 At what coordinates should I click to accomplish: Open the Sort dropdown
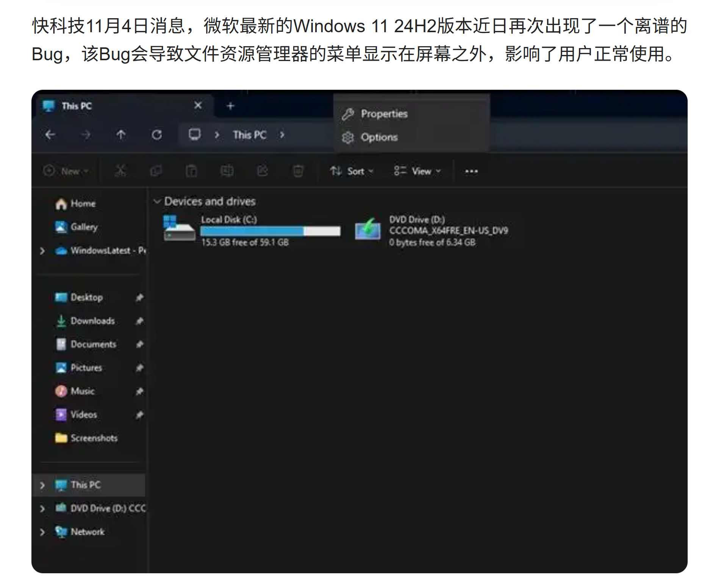(x=352, y=171)
